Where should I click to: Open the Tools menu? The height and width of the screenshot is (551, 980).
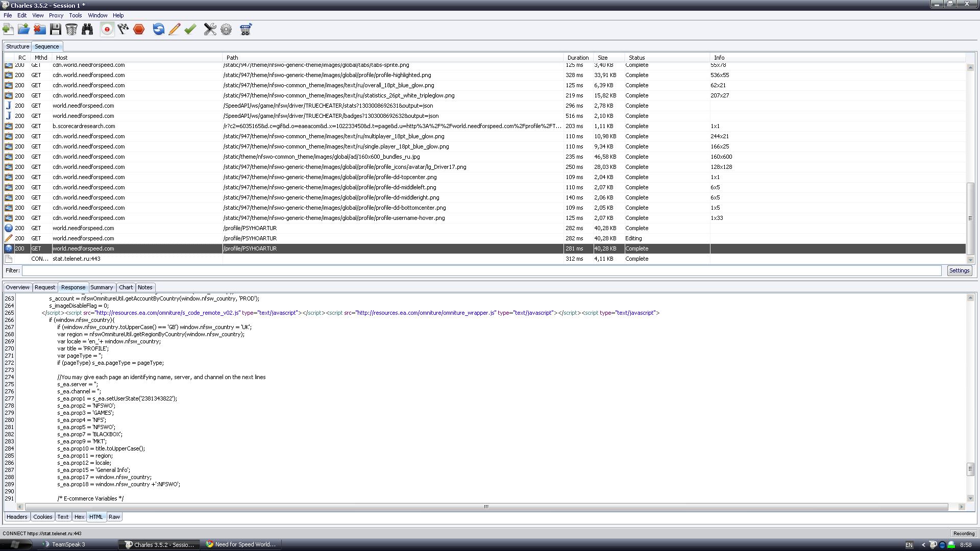coord(76,15)
